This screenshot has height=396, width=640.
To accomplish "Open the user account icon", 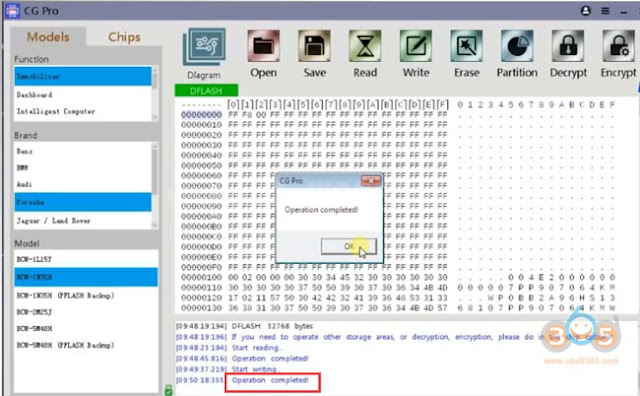I will [x=586, y=11].
